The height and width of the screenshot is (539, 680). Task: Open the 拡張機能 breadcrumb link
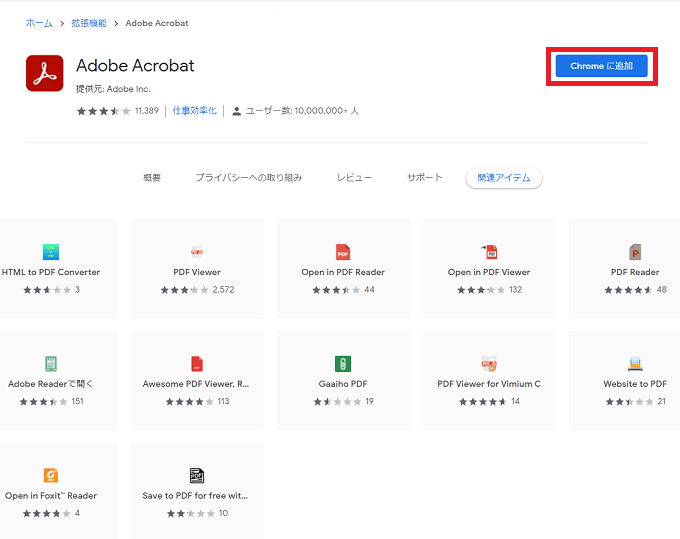(x=89, y=23)
